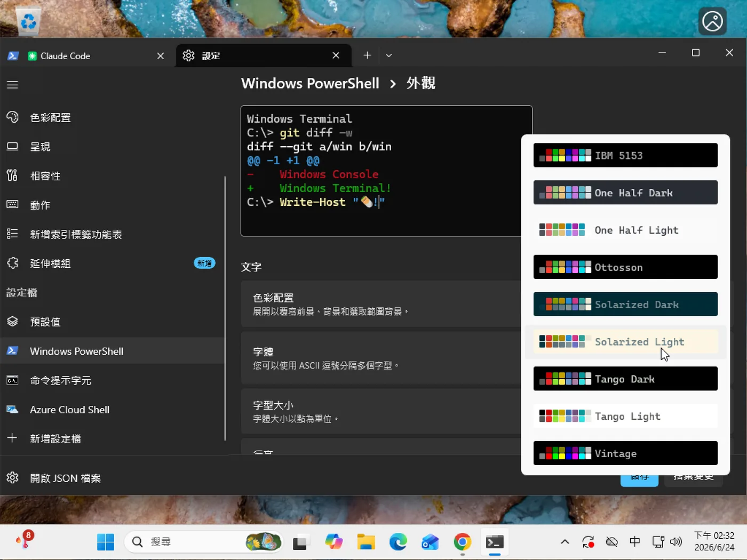Open the Azure Cloud Shell profile
The width and height of the screenshot is (747, 560).
[x=113, y=410]
